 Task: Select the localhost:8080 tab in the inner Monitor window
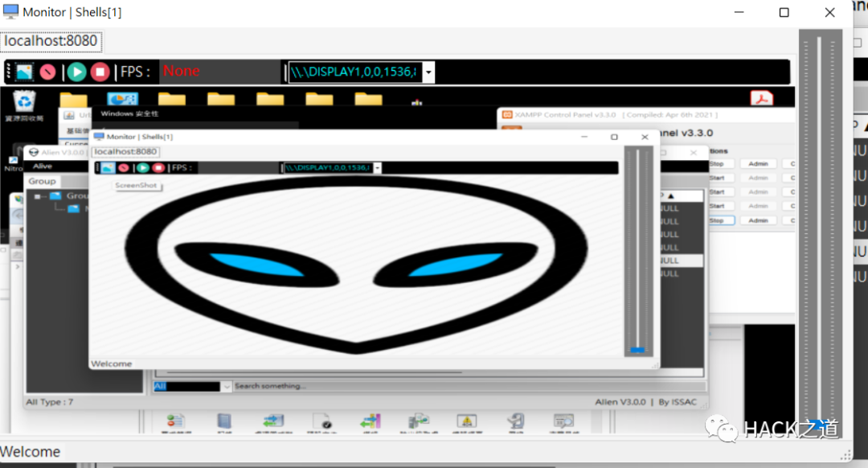point(125,152)
